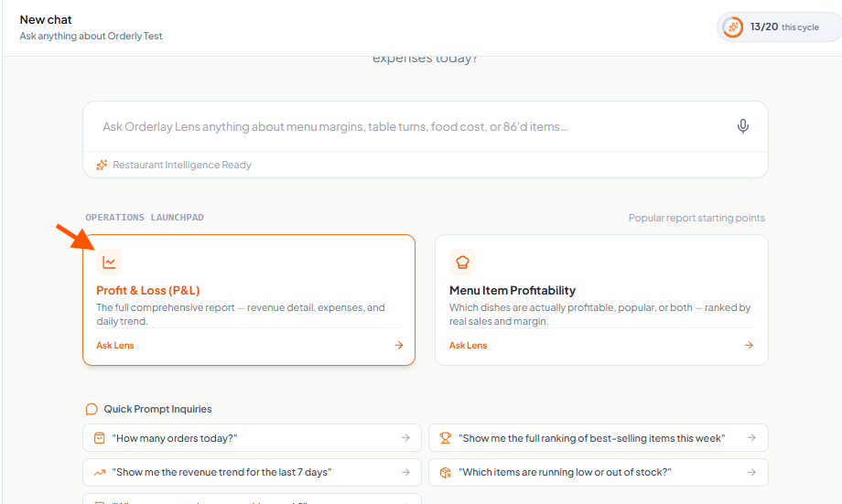Click the out-of-stock box icon beside stock prompt
Image resolution: width=842 pixels, height=504 pixels.
[x=445, y=472]
